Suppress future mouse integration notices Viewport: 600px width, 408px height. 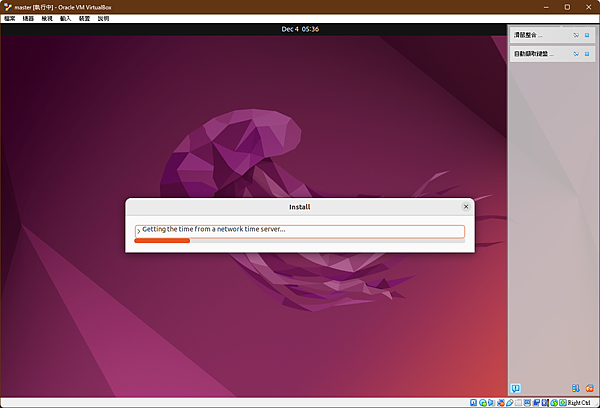tap(576, 35)
